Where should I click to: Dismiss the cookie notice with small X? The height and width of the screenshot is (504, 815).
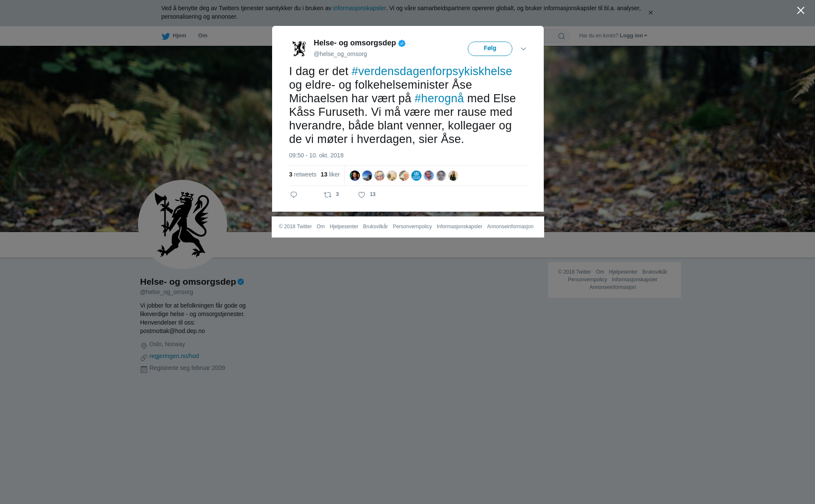[650, 13]
